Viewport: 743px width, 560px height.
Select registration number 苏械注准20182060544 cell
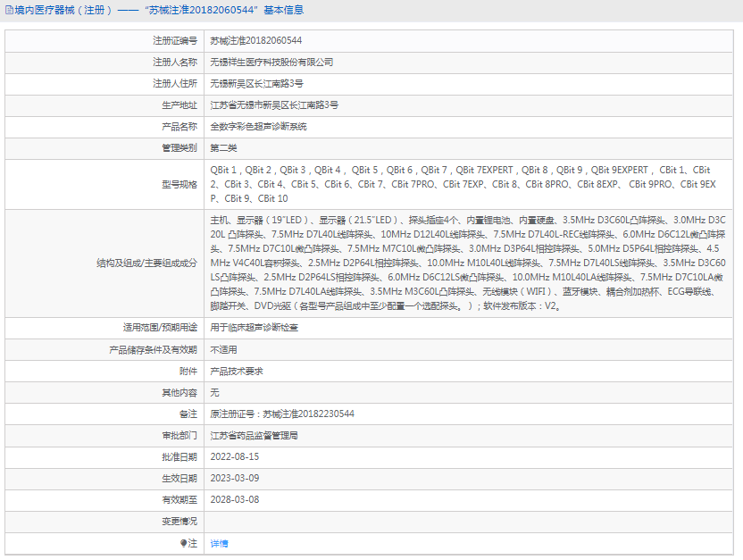[x=256, y=41]
